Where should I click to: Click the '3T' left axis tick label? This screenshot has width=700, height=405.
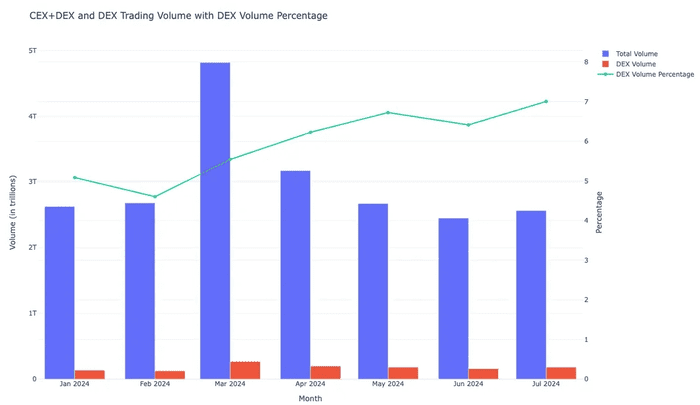click(x=33, y=181)
